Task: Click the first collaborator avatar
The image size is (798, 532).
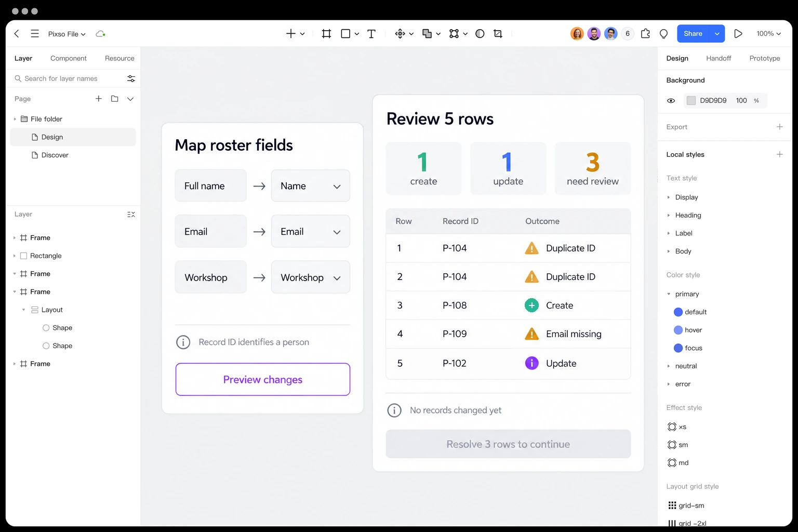Action: click(x=577, y=34)
